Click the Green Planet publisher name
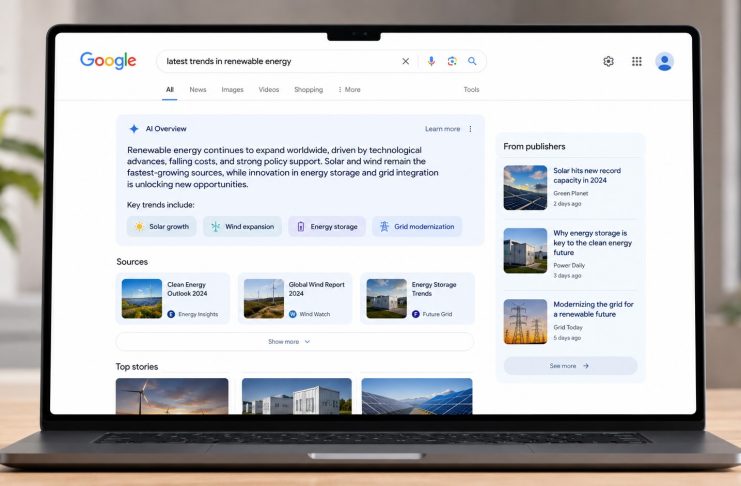741x486 pixels. (571, 193)
